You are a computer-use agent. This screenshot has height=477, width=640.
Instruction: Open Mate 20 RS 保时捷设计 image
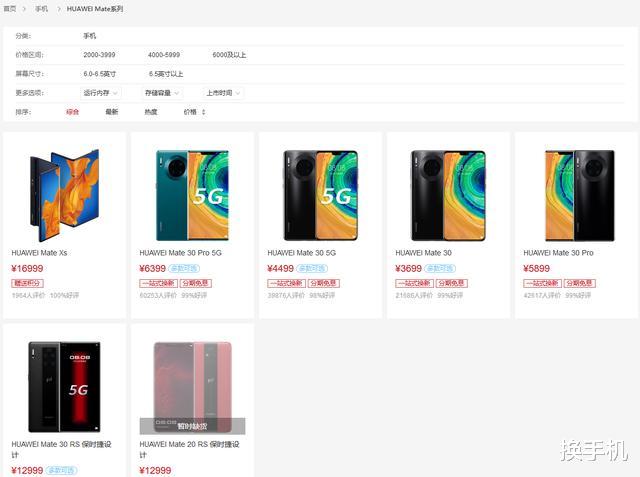point(192,387)
